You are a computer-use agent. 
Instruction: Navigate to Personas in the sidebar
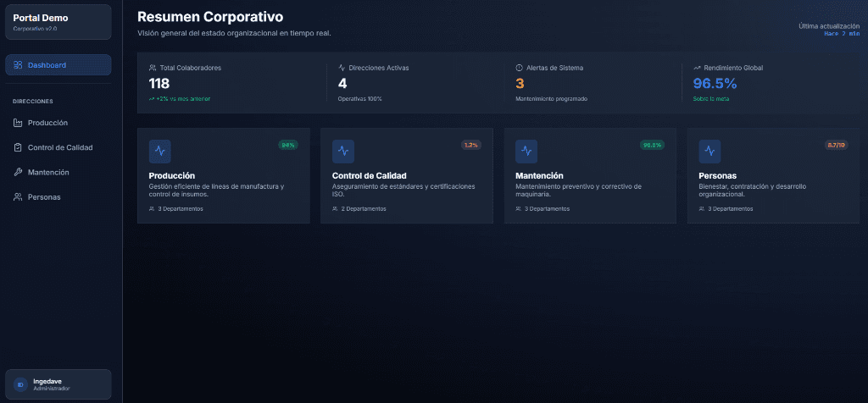(x=58, y=196)
